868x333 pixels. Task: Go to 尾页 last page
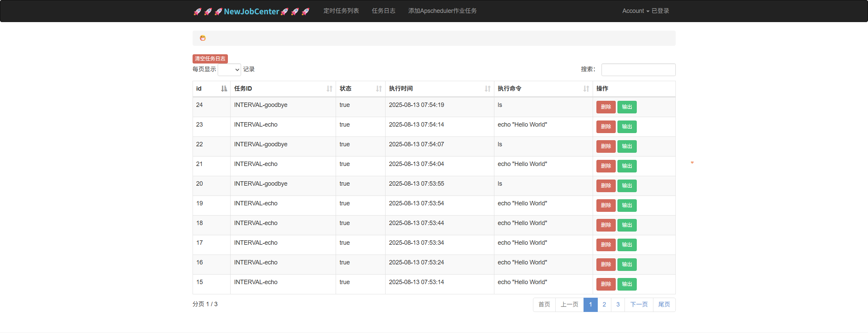664,304
